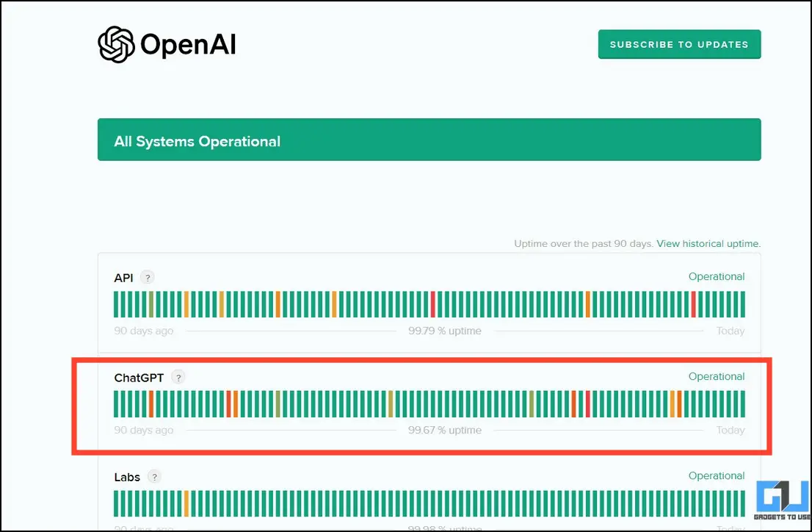The width and height of the screenshot is (812, 532).
Task: Click the ChatGPT help question mark icon
Action: tap(178, 378)
